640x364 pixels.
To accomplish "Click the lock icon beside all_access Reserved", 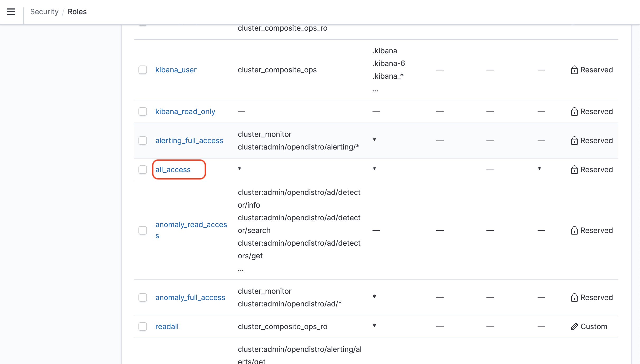I will [x=574, y=170].
